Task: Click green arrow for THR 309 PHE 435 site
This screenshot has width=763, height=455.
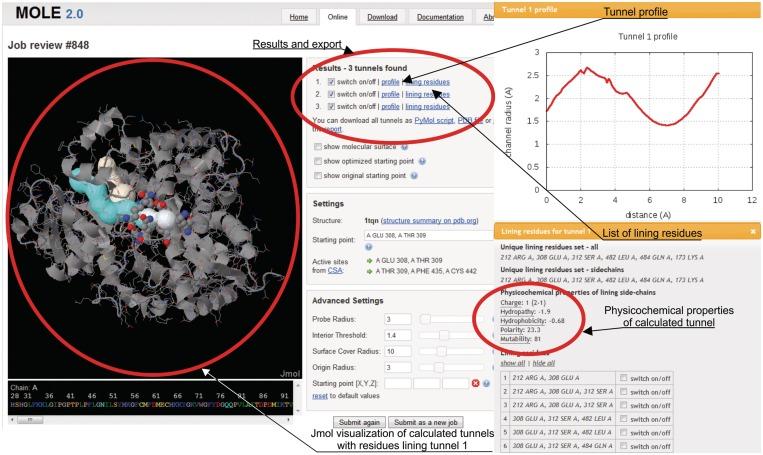Action: click(x=367, y=270)
